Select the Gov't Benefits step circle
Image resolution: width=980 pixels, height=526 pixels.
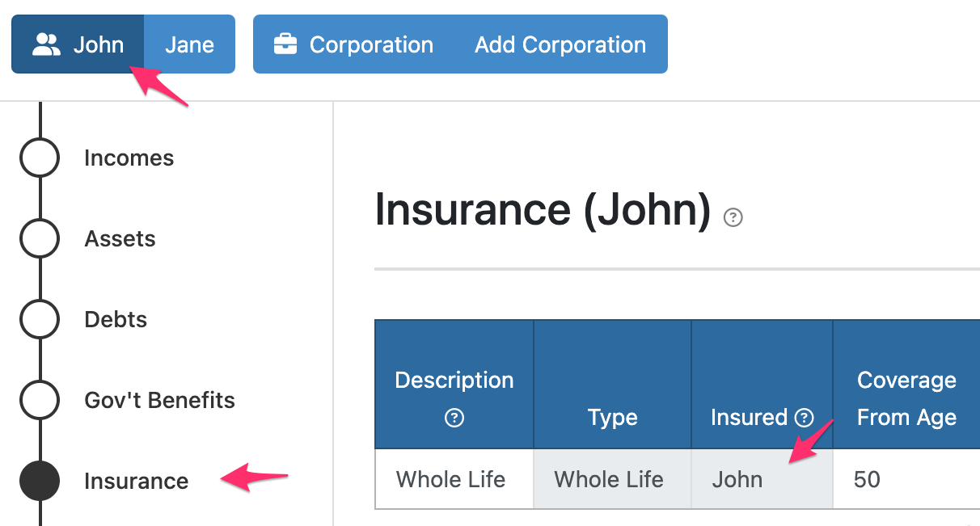[x=39, y=400]
